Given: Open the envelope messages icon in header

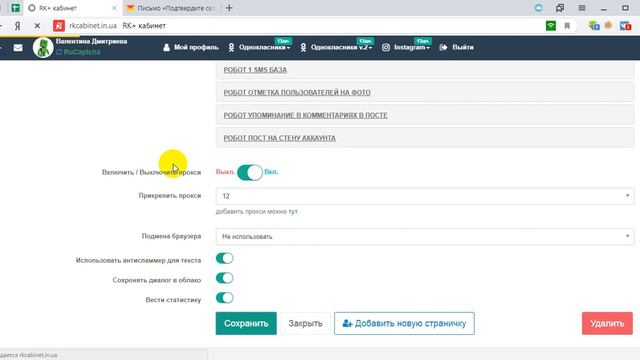Looking at the screenshot, I should [18, 48].
